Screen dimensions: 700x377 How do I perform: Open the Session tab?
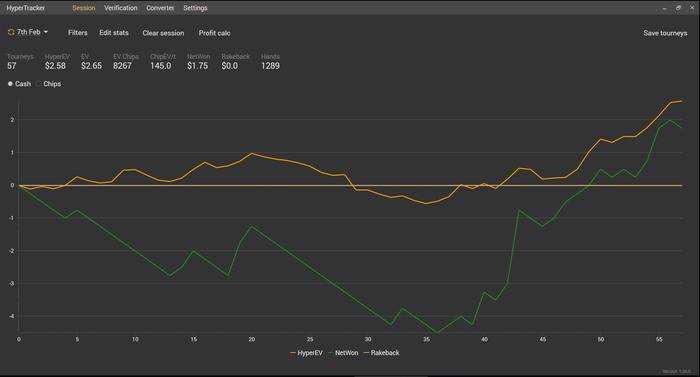coord(83,8)
